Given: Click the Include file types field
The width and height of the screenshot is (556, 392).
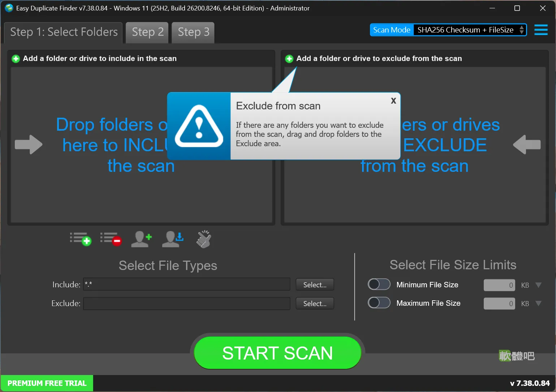Looking at the screenshot, I should pyautogui.click(x=186, y=284).
